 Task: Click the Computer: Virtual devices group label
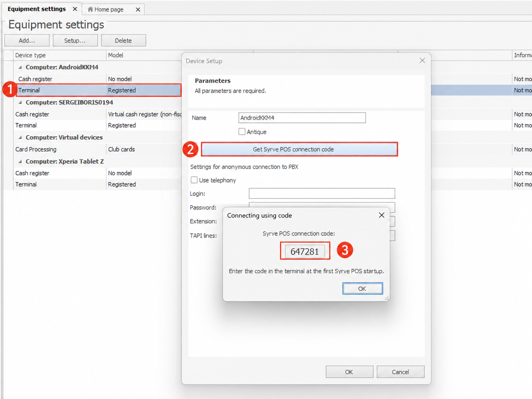[64, 137]
